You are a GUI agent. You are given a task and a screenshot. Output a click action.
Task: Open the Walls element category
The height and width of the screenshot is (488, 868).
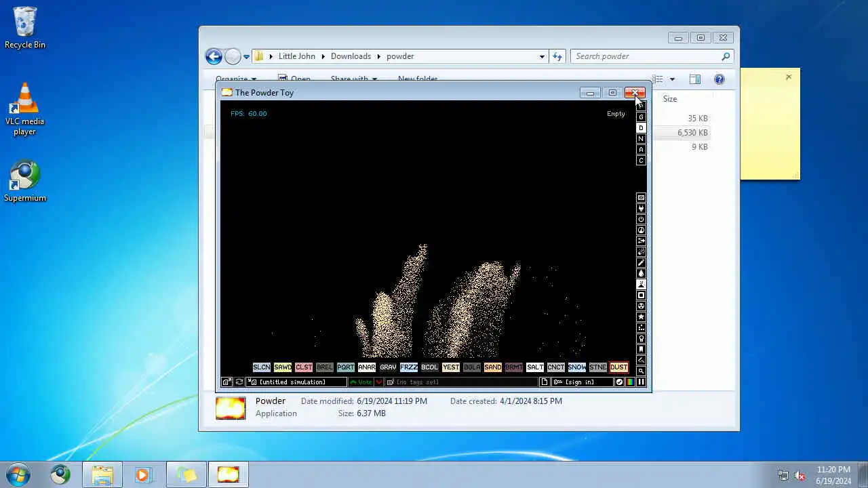[x=641, y=198]
